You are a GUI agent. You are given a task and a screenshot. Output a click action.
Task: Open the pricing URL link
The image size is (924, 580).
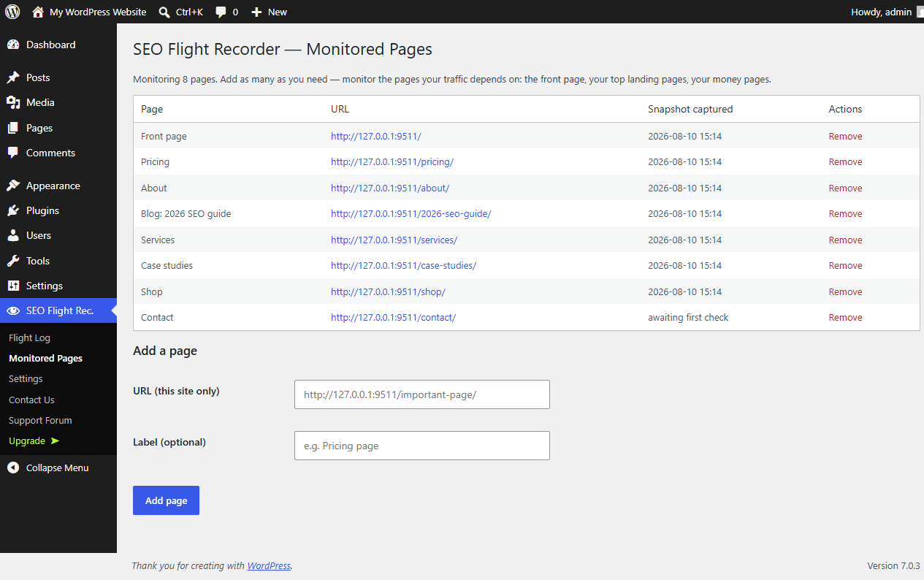pyautogui.click(x=392, y=161)
